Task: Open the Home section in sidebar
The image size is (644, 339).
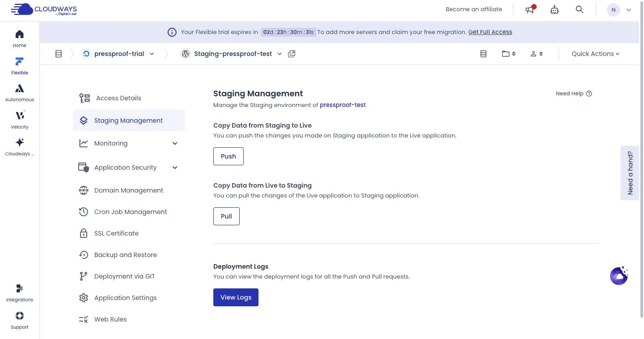Action: click(20, 39)
